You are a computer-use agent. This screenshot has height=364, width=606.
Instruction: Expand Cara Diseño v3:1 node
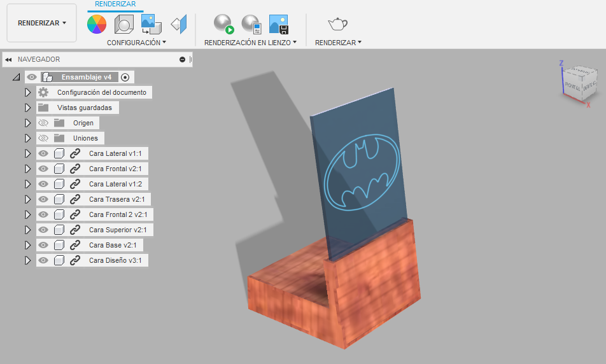click(x=27, y=260)
